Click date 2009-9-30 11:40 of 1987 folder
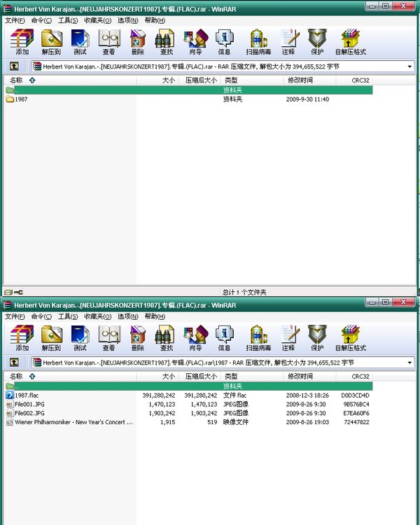This screenshot has height=525, width=420. click(307, 99)
